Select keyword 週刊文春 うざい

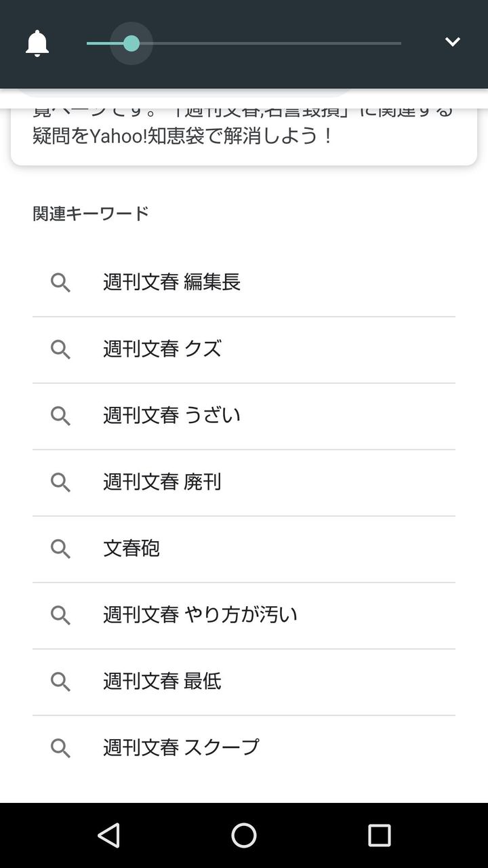171,415
